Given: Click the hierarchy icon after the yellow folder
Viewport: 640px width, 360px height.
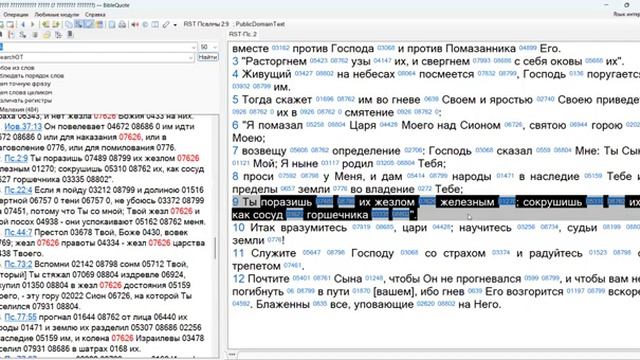Looking at the screenshot, I should [x=58, y=35].
